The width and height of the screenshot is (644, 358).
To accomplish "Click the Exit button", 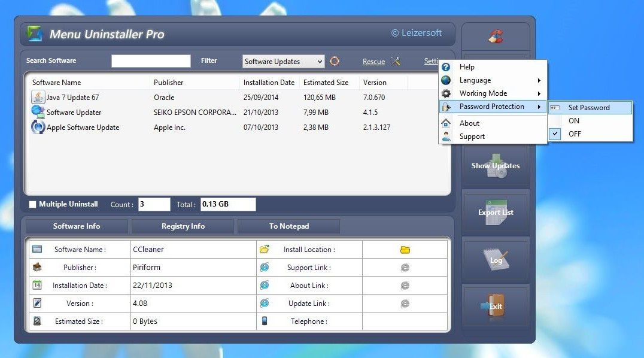I will [x=496, y=306].
